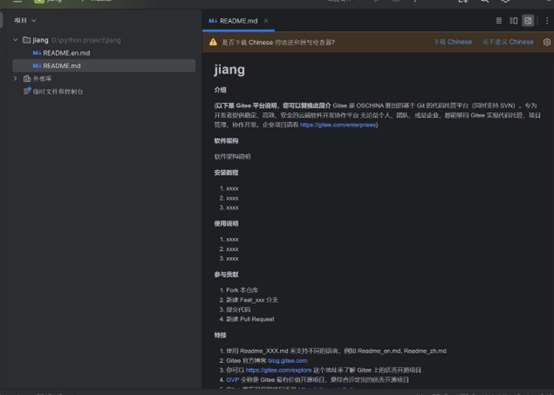Click the jiang folder icon
This screenshot has width=554, height=395.
[x=26, y=40]
